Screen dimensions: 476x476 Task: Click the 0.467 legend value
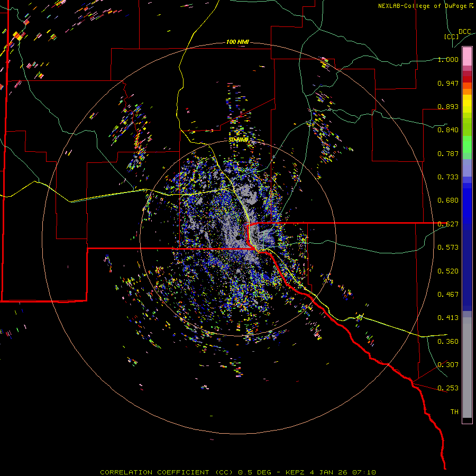[448, 295]
